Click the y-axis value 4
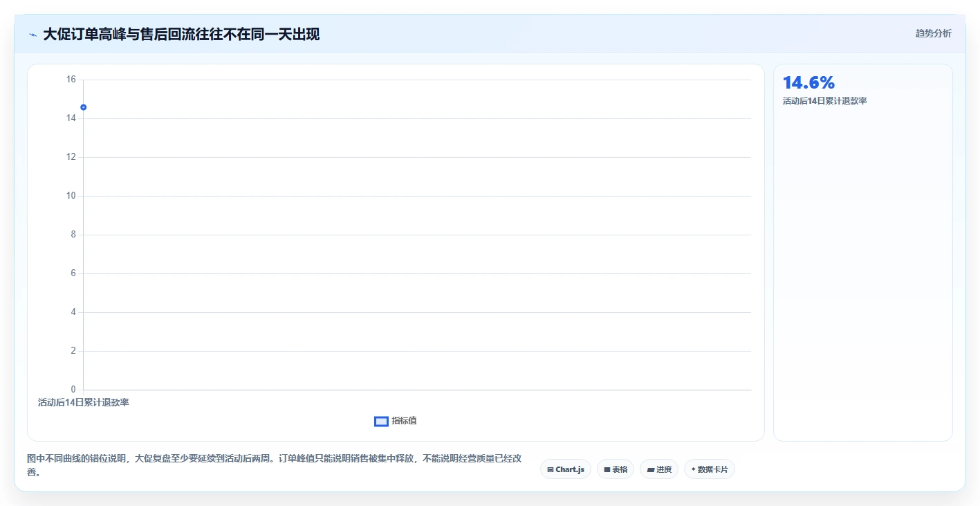The image size is (980, 506). point(73,312)
